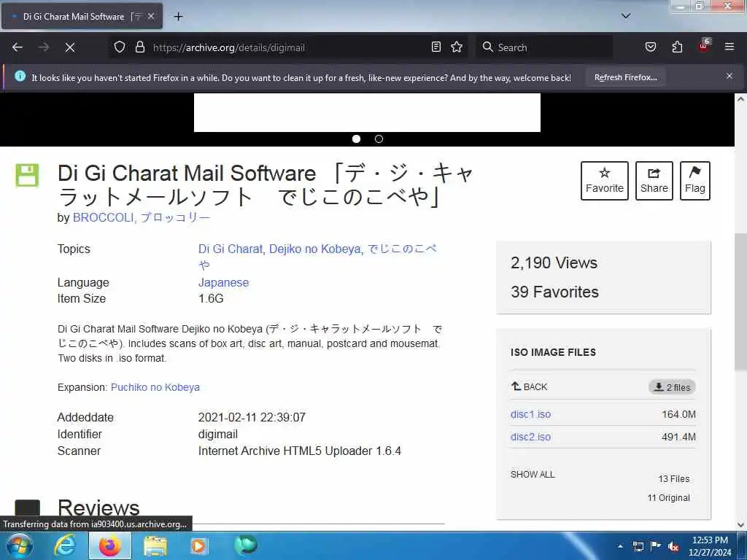Click scrollbar down arrow
The image size is (747, 560).
point(740,525)
